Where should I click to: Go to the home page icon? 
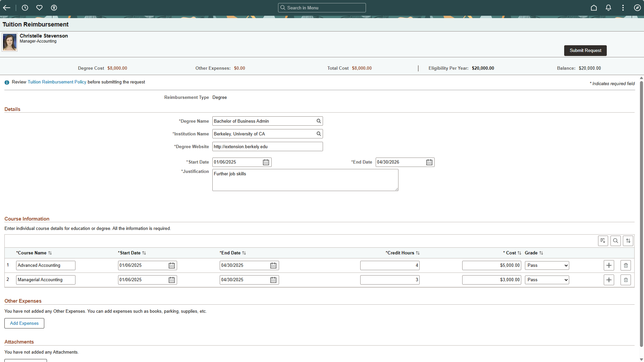click(594, 7)
